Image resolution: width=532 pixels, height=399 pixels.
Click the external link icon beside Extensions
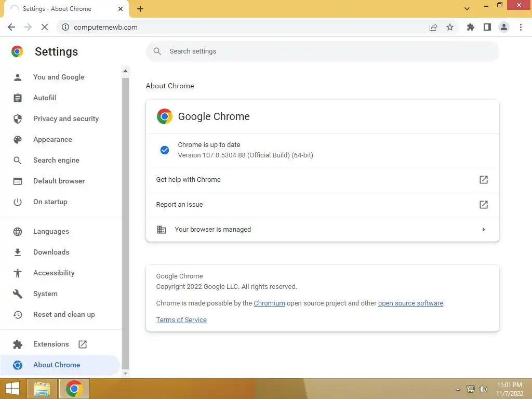[x=83, y=344]
